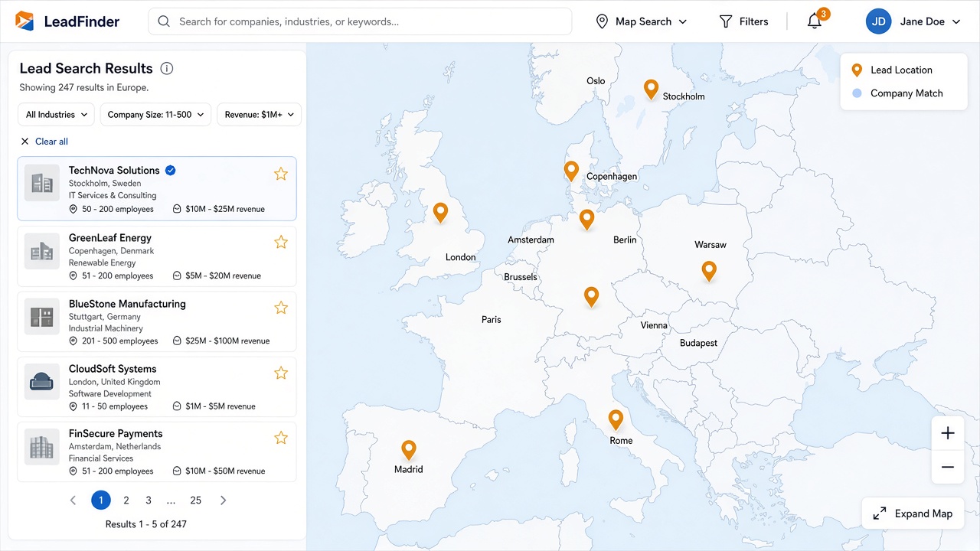Zoom out on the map
The image size is (980, 551).
948,467
